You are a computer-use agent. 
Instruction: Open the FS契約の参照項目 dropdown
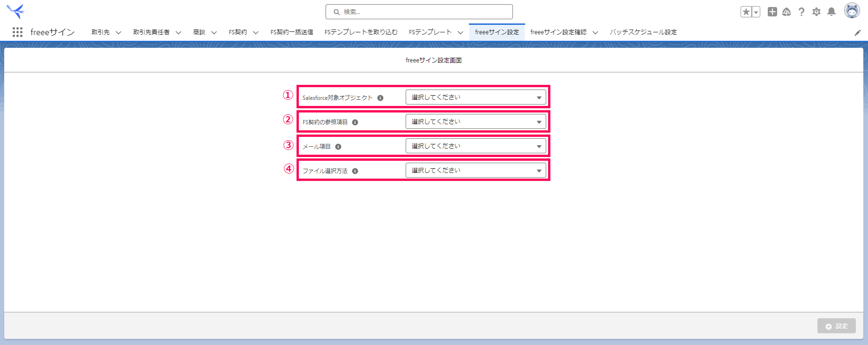click(476, 121)
